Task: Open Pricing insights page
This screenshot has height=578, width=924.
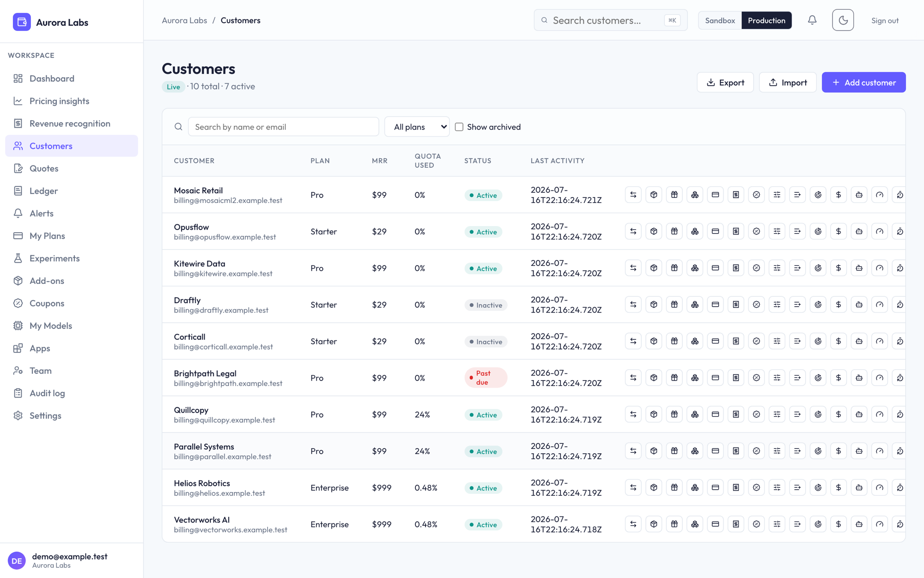Action: (x=72, y=101)
